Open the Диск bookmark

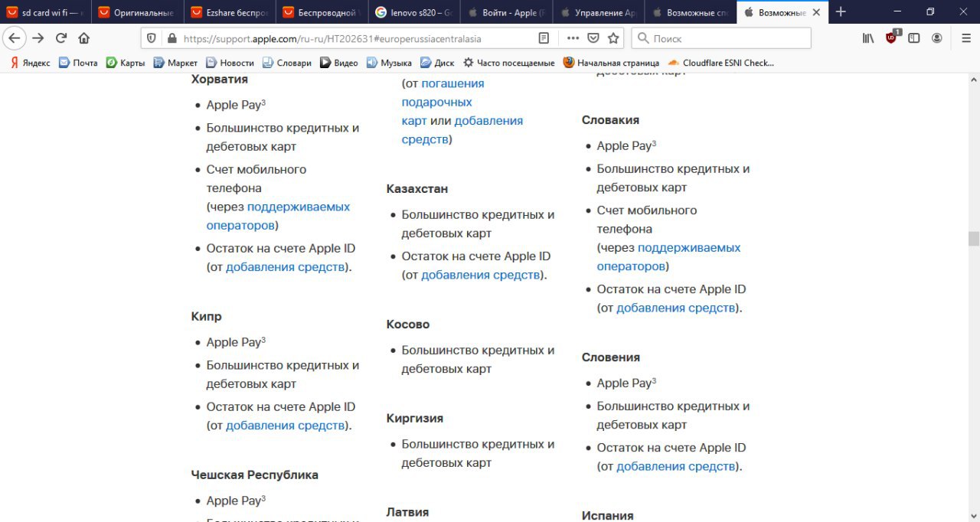437,63
